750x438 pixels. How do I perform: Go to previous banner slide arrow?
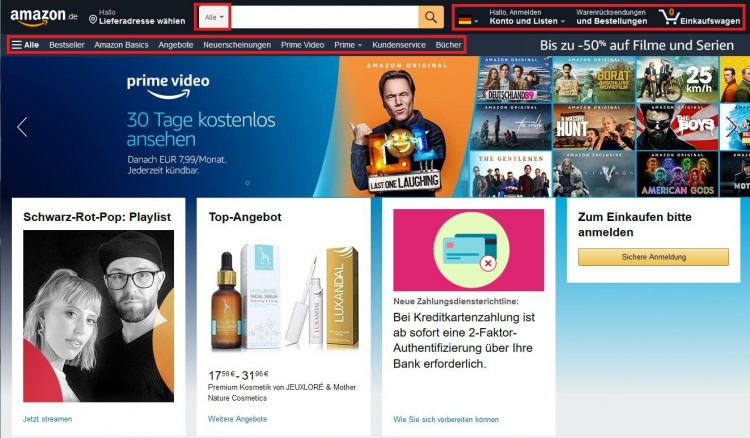pos(22,127)
